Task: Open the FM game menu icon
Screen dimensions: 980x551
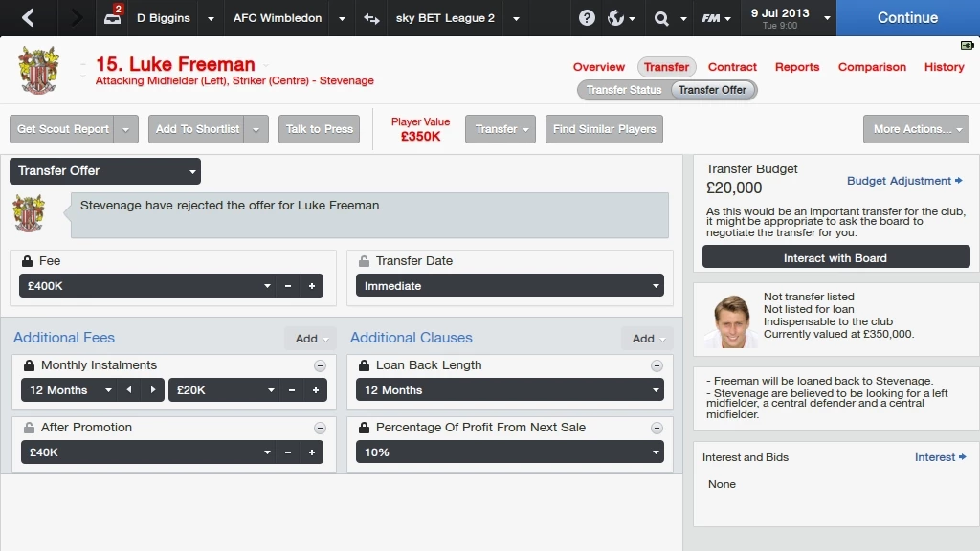Action: click(x=710, y=18)
